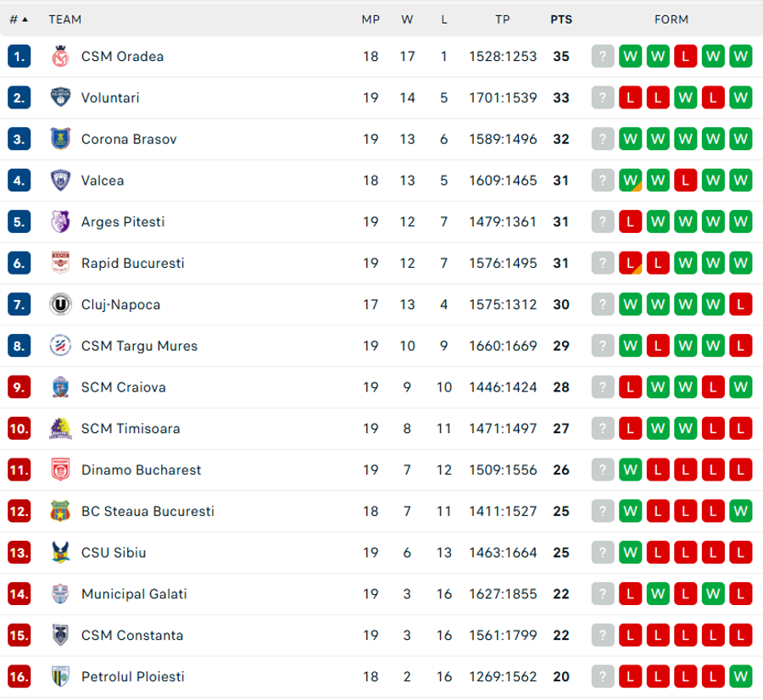763x700 pixels.
Task: Click the Petrolul Ploiesti shield icon
Action: point(60,676)
